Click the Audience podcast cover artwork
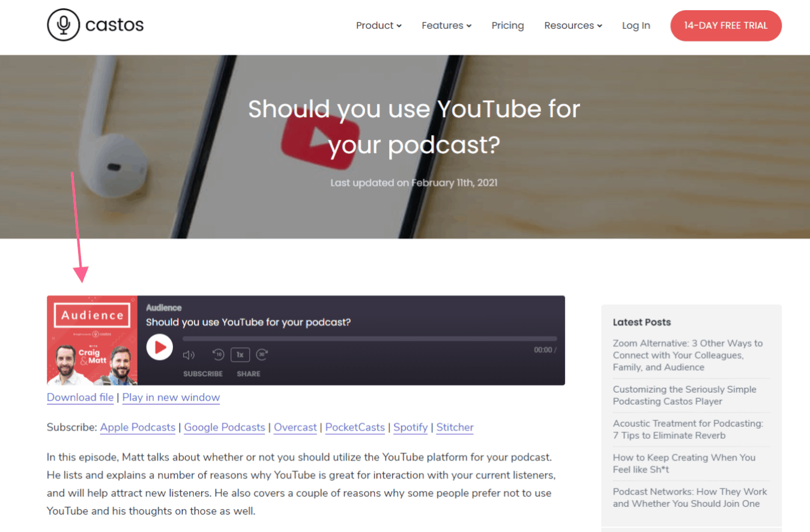The image size is (810, 532). point(92,340)
